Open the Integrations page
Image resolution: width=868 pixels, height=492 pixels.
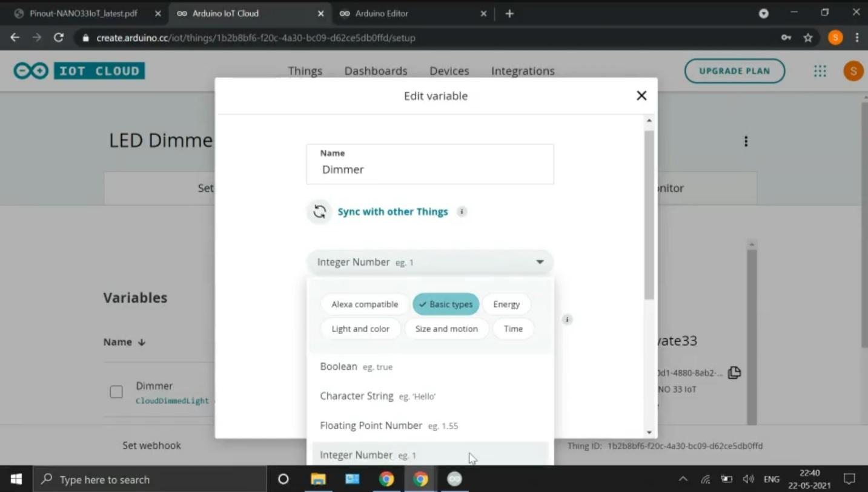pos(523,71)
